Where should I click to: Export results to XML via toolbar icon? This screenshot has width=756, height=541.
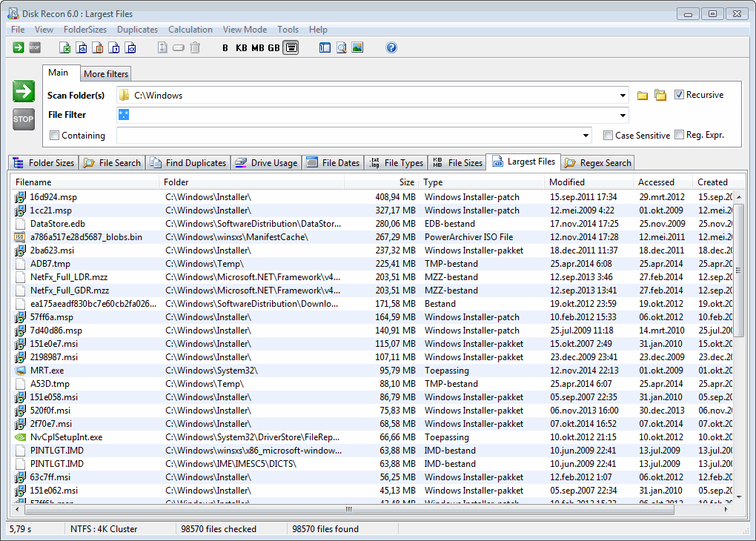[130, 47]
